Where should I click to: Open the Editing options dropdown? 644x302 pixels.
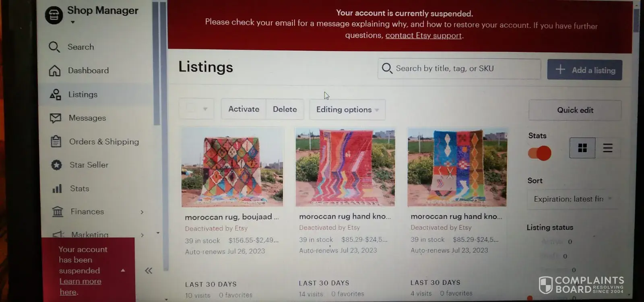point(347,110)
